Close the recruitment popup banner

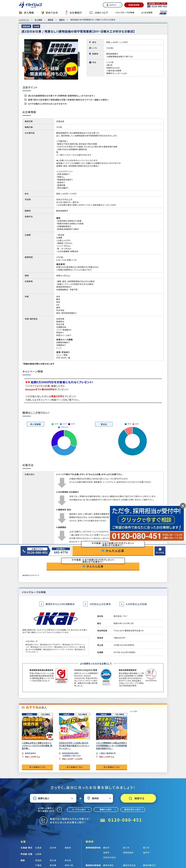point(183,506)
